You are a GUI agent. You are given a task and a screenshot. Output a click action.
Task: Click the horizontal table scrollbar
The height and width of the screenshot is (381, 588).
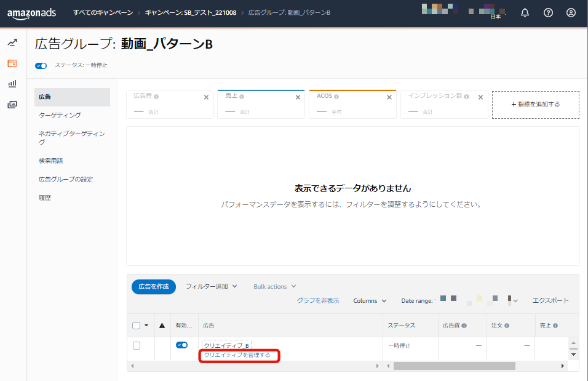(454, 366)
